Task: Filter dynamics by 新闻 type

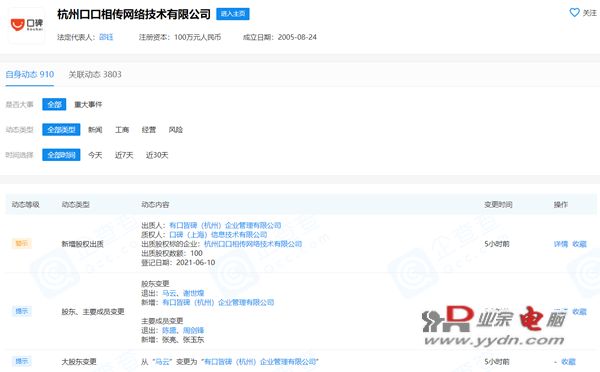Action: click(x=95, y=130)
